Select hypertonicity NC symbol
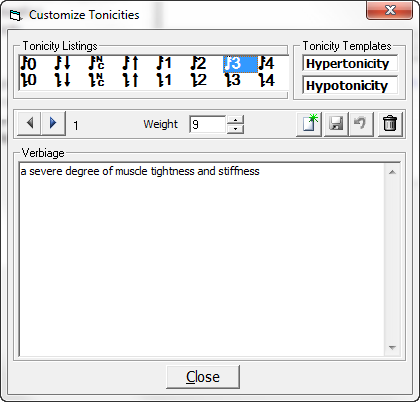This screenshot has height=402, width=420. coord(97,63)
